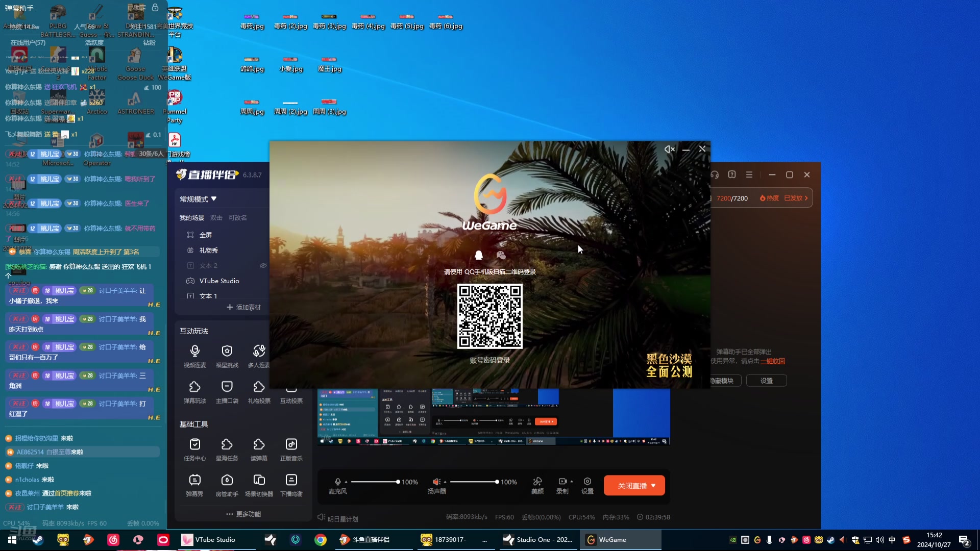Toggle Chinese input mode 中 in tray

(x=892, y=540)
